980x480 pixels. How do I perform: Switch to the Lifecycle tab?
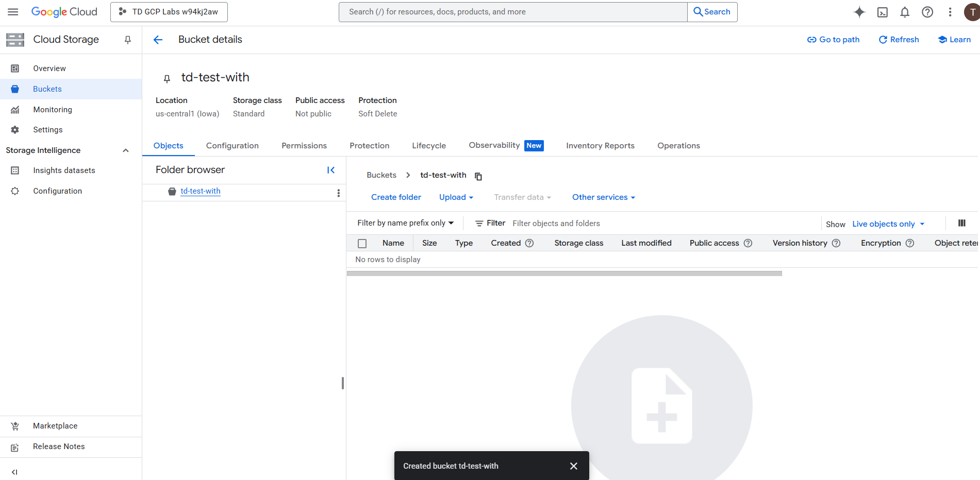[x=428, y=145]
